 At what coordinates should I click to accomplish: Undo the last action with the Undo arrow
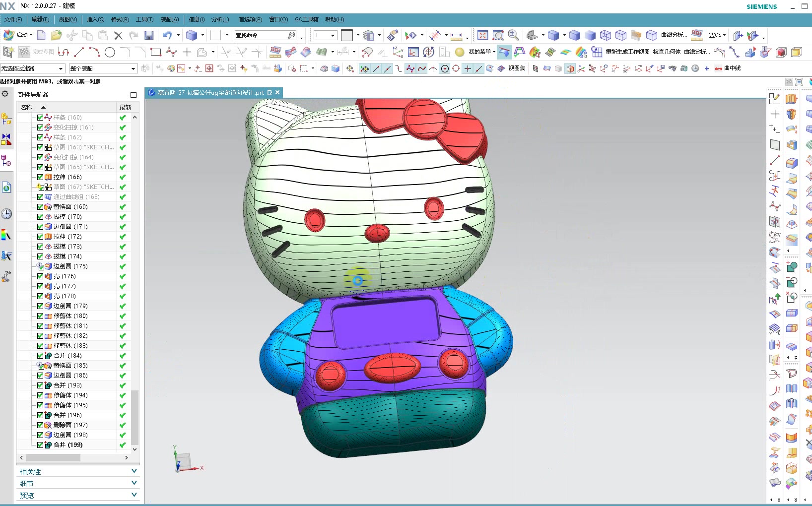pos(167,35)
